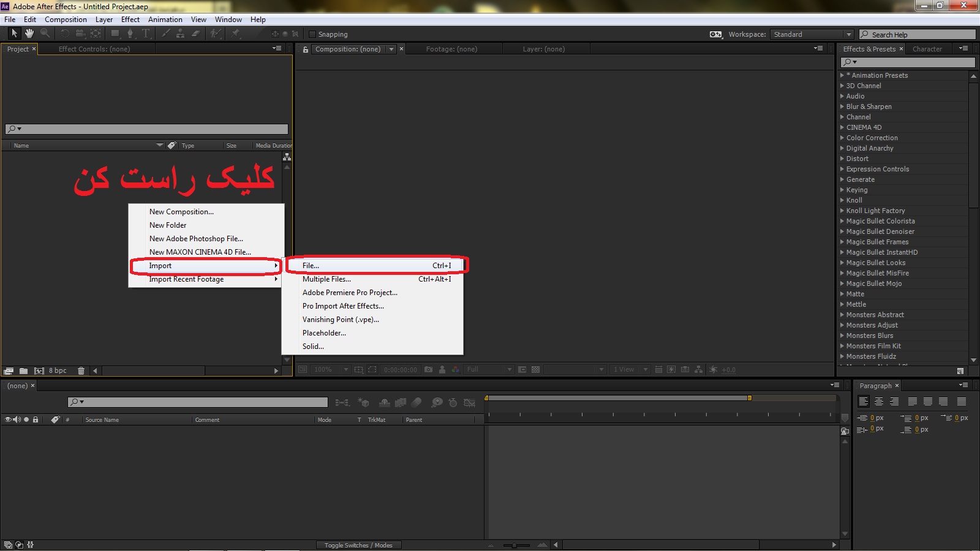Expand Animation Presets category
Screen dimensions: 980x551
[842, 75]
